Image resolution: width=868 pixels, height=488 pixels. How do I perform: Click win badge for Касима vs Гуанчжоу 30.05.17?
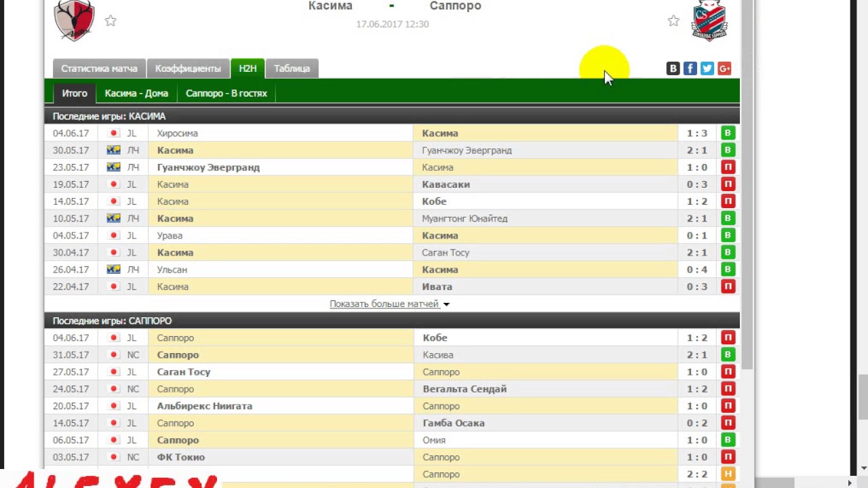click(x=728, y=150)
